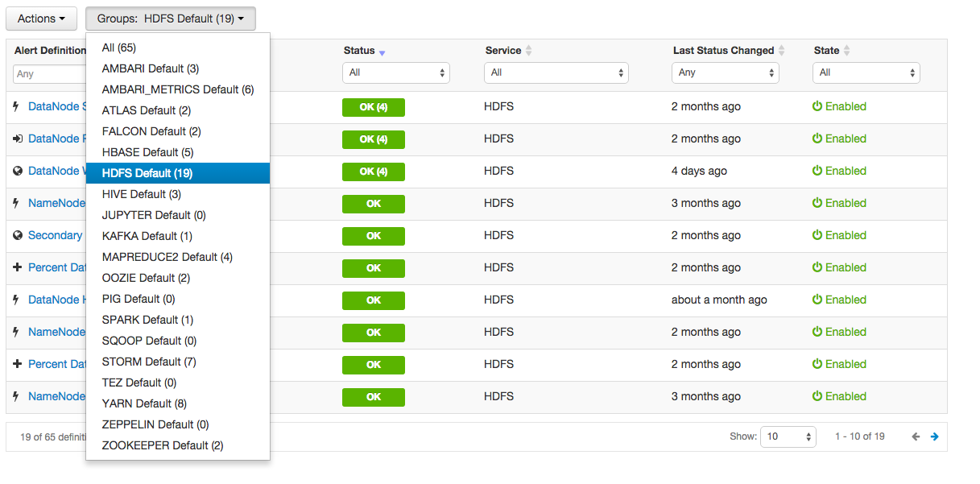This screenshot has height=484, width=980.
Task: Change the Show per-page dropdown from 10
Action: 787,436
